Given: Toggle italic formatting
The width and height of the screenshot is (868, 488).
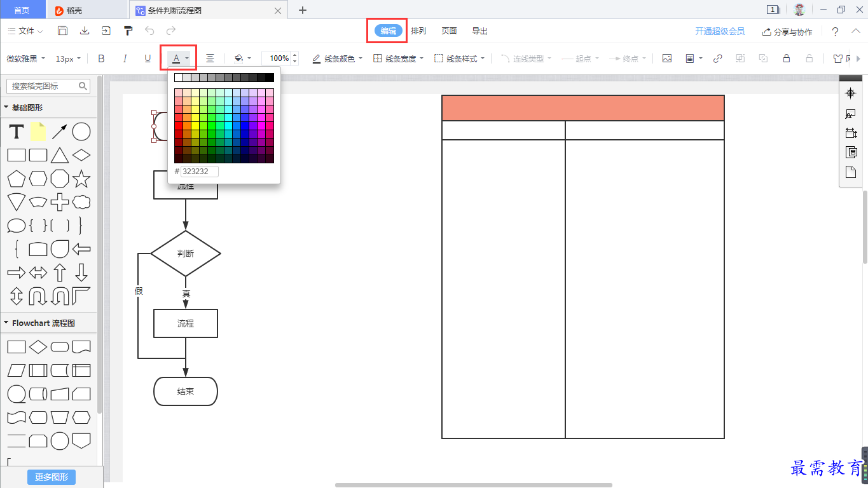Looking at the screenshot, I should pos(125,58).
